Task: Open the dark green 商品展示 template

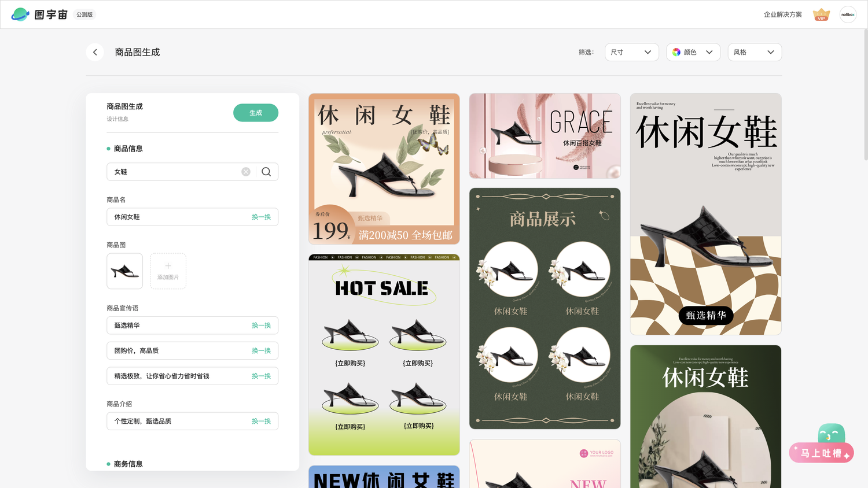Action: [x=545, y=308]
